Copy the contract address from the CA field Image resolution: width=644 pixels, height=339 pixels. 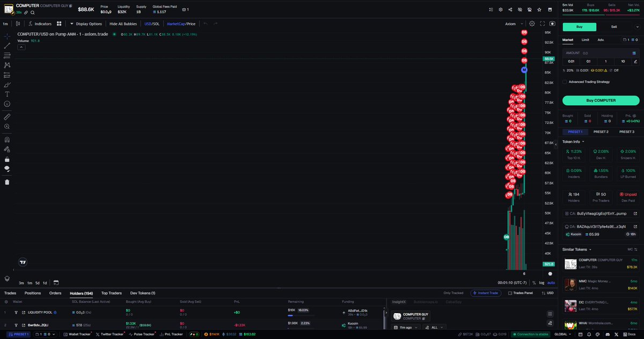pos(567,213)
